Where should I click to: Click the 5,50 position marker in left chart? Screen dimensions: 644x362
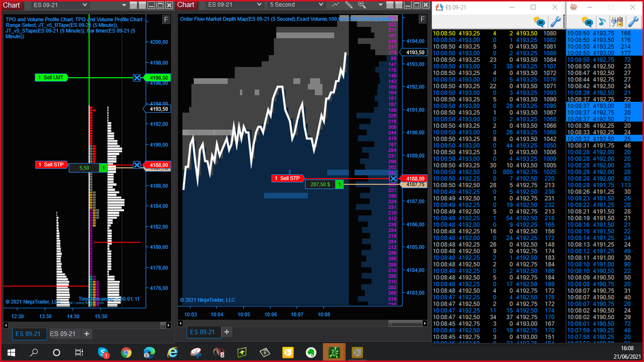[89, 168]
